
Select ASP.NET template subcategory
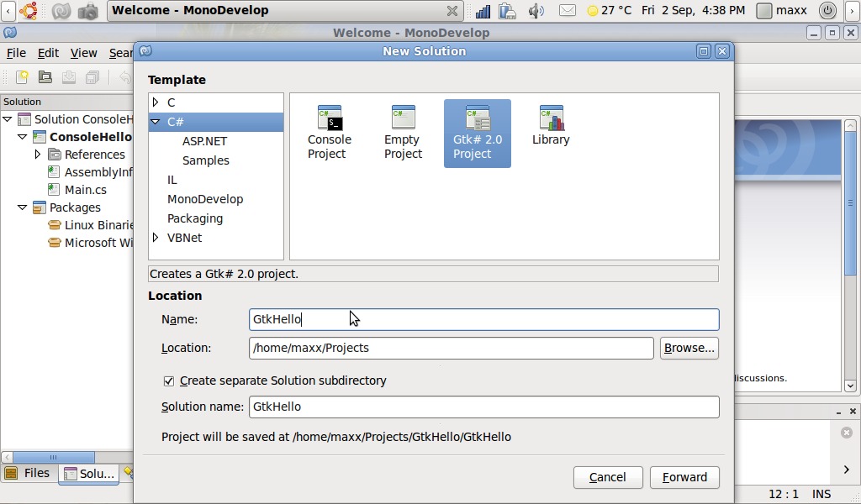coord(204,141)
